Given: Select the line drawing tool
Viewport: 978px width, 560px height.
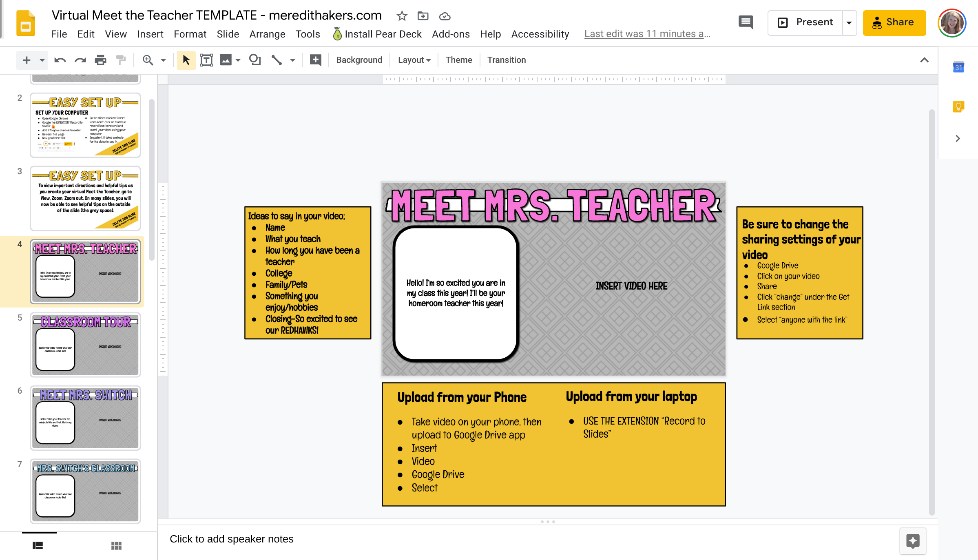Looking at the screenshot, I should click(x=277, y=60).
